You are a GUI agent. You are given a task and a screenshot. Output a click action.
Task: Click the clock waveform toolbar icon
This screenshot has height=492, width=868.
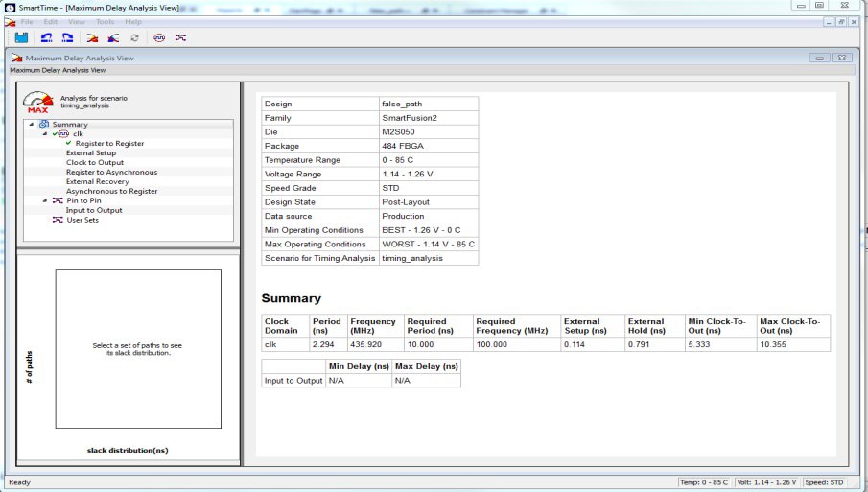(159, 38)
